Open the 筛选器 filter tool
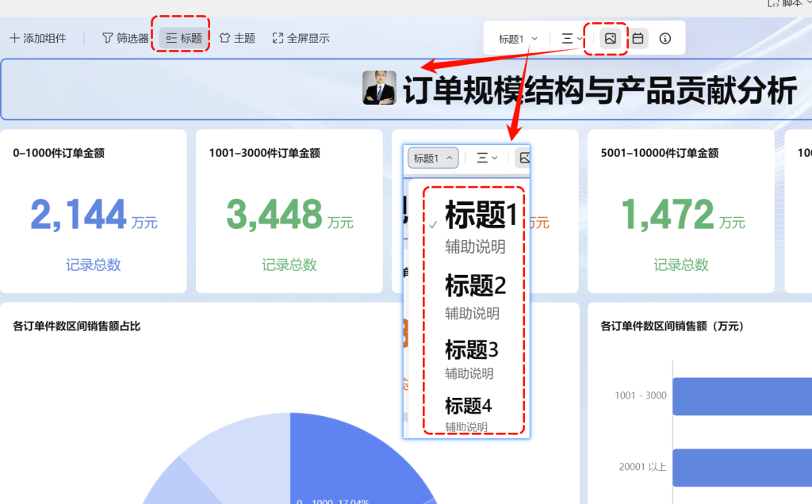This screenshot has height=504, width=812. click(x=125, y=38)
